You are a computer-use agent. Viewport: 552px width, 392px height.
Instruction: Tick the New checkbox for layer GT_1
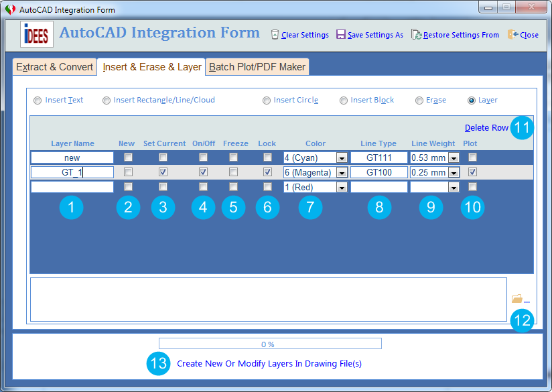coord(128,172)
